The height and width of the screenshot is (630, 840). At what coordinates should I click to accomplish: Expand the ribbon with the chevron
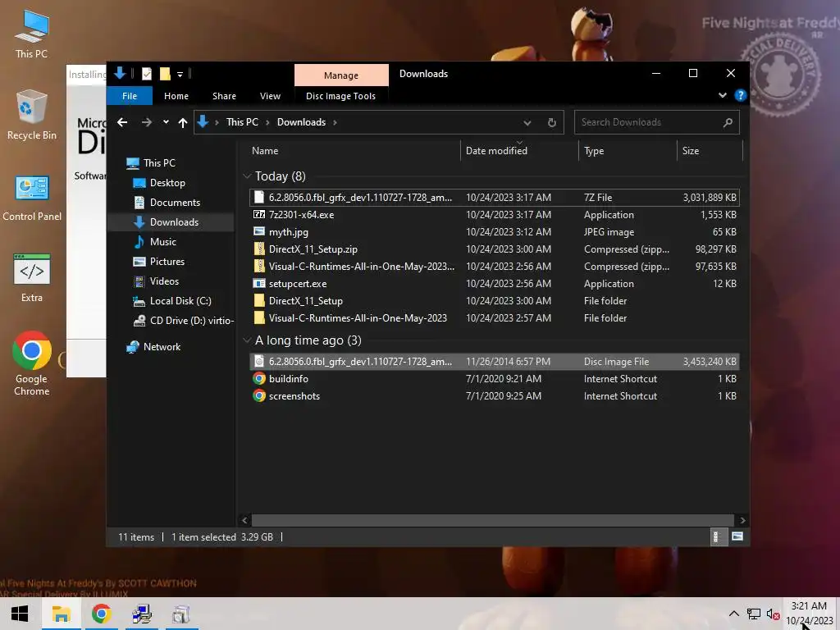pyautogui.click(x=723, y=95)
